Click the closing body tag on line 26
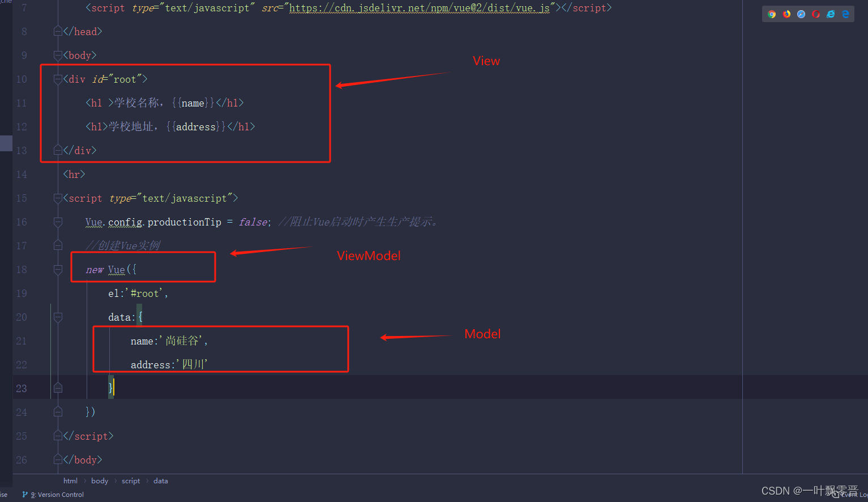This screenshot has width=868, height=502. (83, 460)
